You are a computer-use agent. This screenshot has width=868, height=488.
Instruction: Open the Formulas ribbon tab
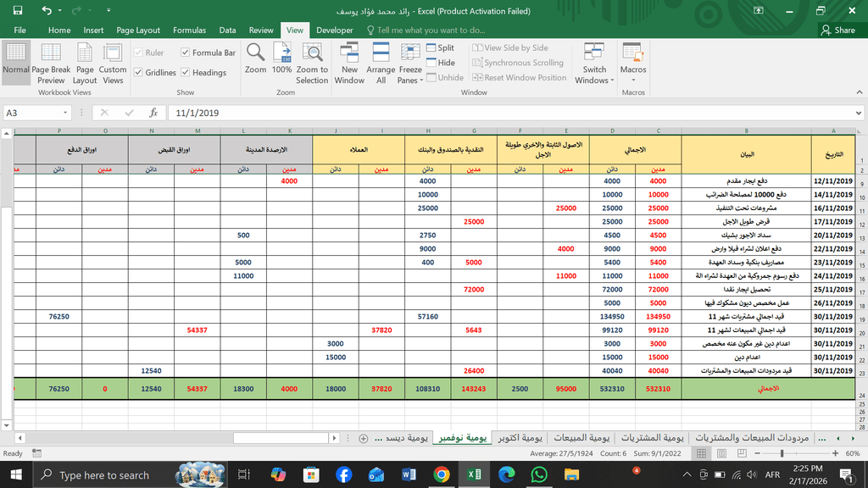pyautogui.click(x=189, y=30)
